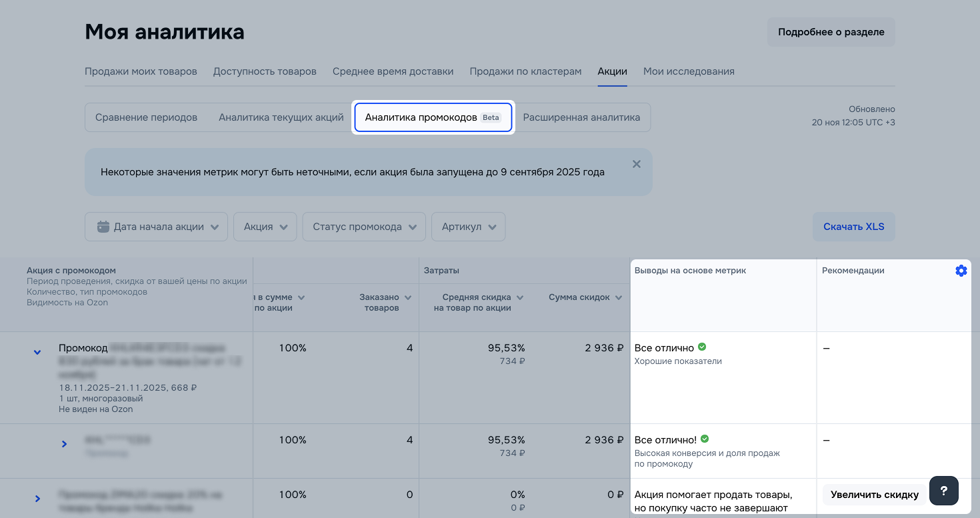
Task: Sort by Заказано товаров column arrow
Action: pyautogui.click(x=408, y=297)
